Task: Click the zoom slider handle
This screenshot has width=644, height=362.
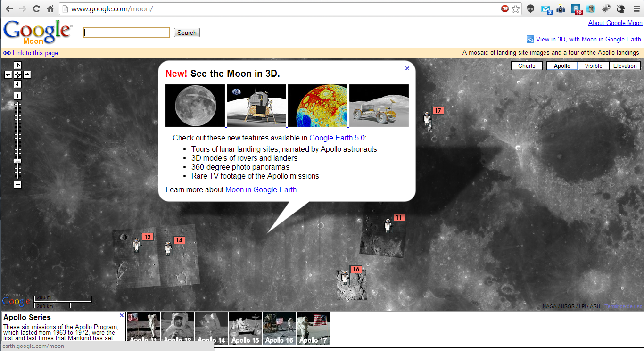Action: click(17, 161)
